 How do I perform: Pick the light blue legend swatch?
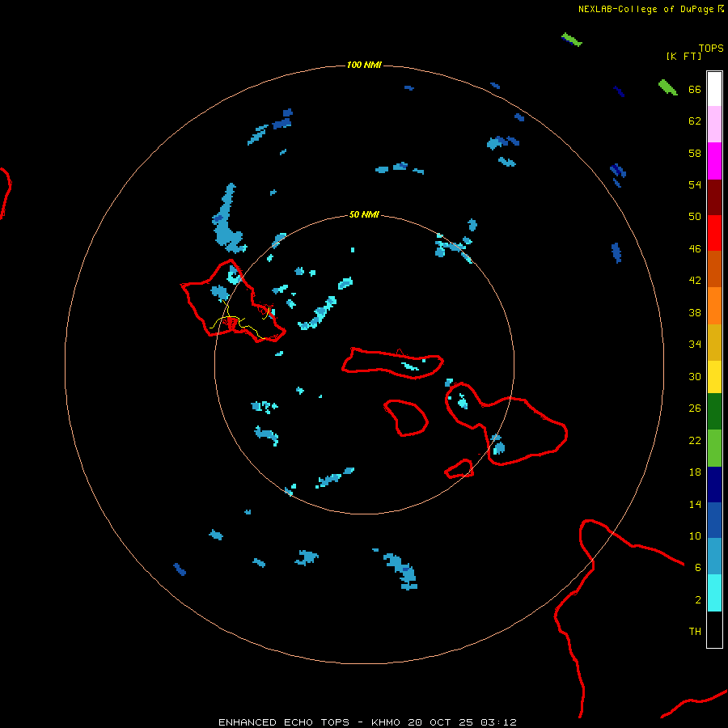coord(714,557)
